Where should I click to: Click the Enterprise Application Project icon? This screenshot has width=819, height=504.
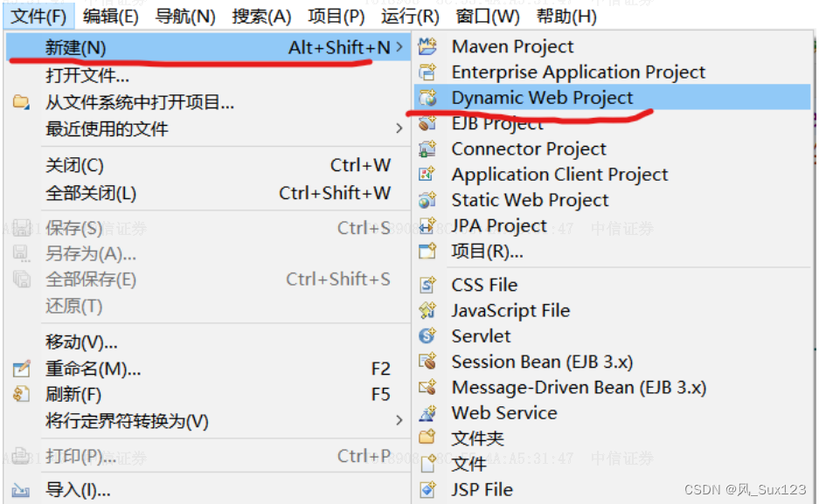pos(427,72)
